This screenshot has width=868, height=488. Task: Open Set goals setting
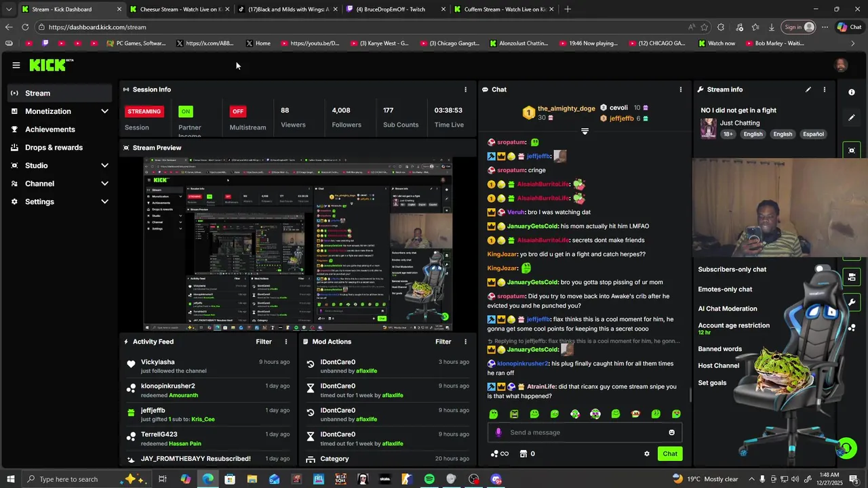pos(712,383)
